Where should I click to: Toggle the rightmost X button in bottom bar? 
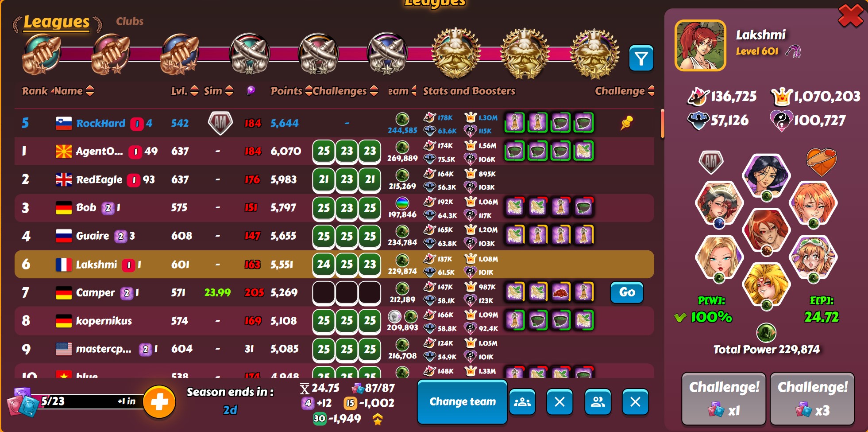tap(636, 402)
